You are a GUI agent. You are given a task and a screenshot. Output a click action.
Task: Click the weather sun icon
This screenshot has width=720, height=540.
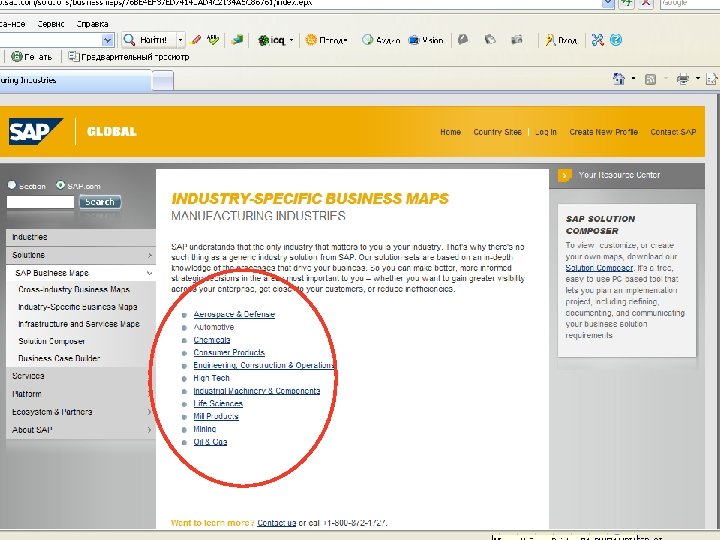point(311,40)
